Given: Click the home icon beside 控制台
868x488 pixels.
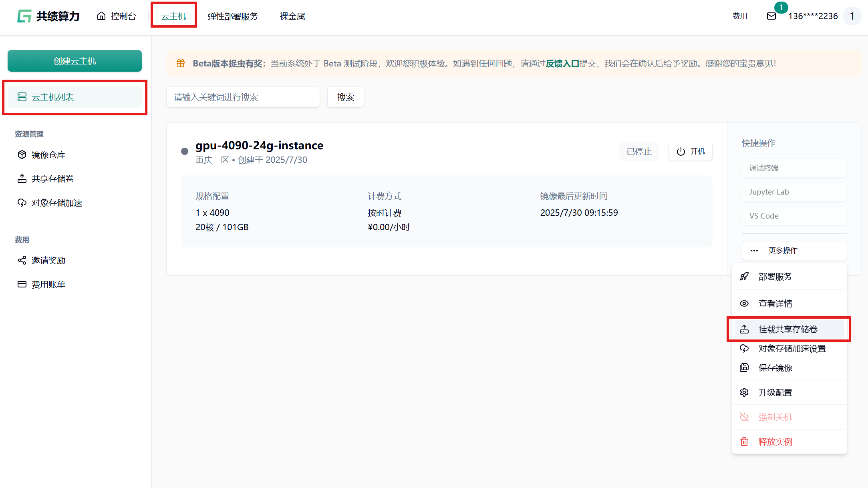Looking at the screenshot, I should (101, 16).
